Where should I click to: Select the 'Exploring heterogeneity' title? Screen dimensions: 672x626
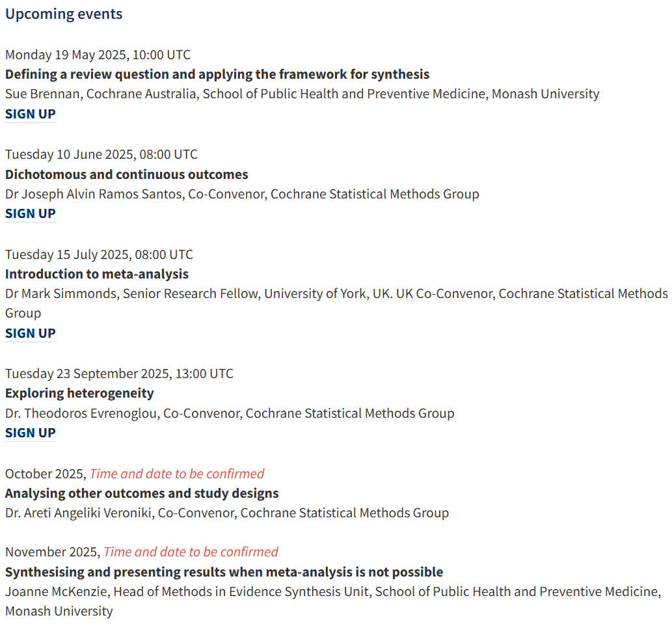click(x=79, y=393)
